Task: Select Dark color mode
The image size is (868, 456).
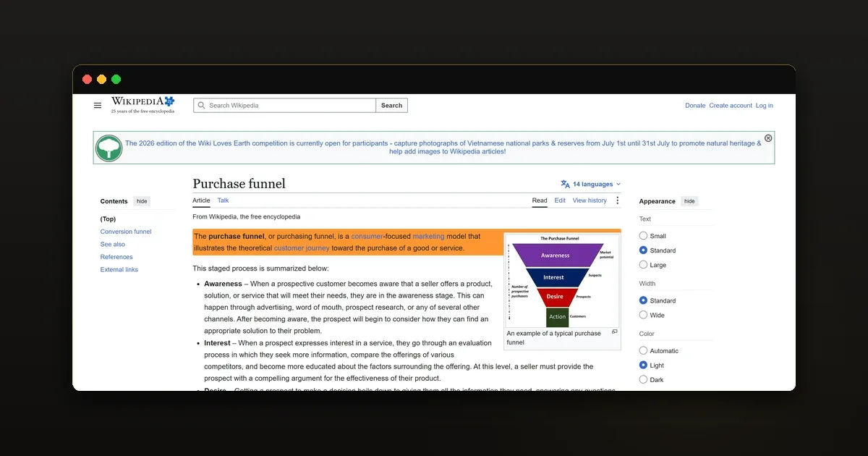Action: [x=643, y=379]
